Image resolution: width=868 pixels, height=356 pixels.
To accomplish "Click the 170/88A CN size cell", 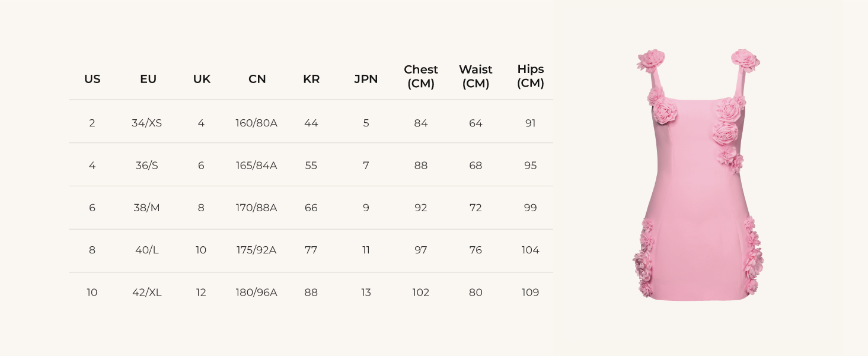I will point(256,208).
